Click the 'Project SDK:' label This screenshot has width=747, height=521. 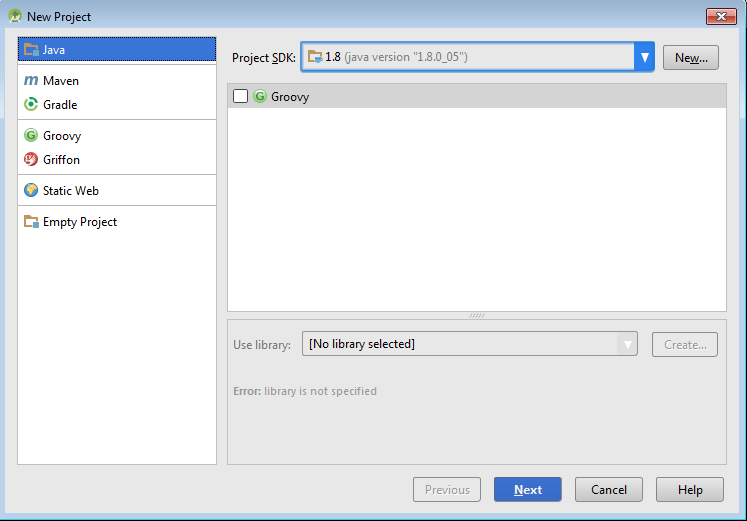pos(263,58)
